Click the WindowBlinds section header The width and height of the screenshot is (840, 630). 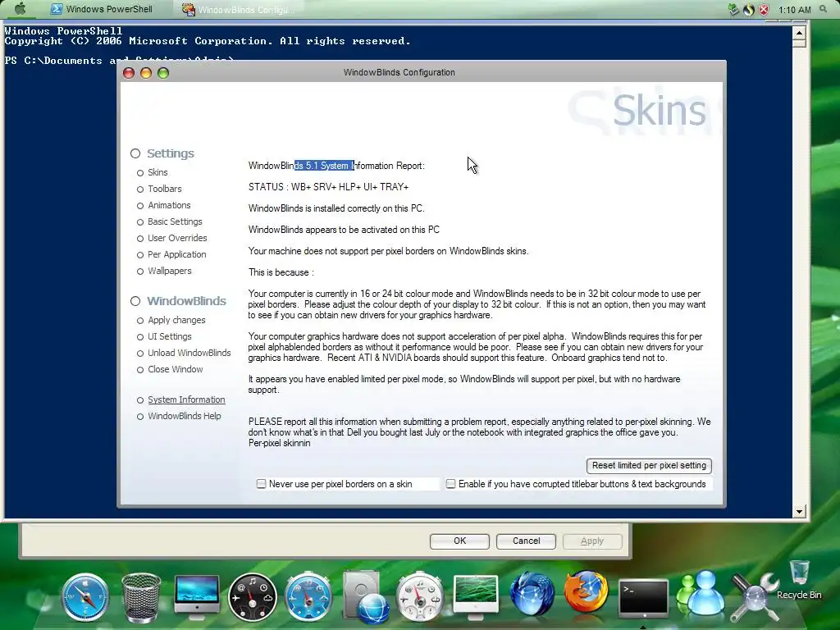tap(186, 302)
